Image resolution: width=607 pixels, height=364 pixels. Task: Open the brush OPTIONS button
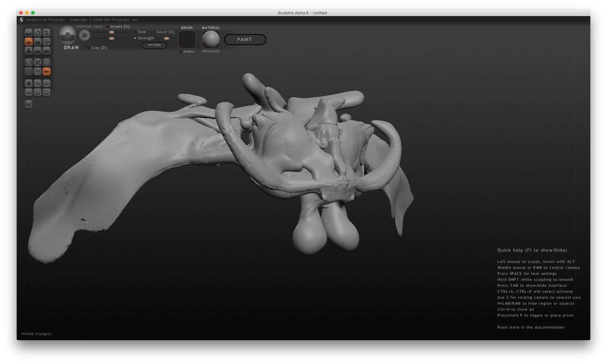[154, 45]
